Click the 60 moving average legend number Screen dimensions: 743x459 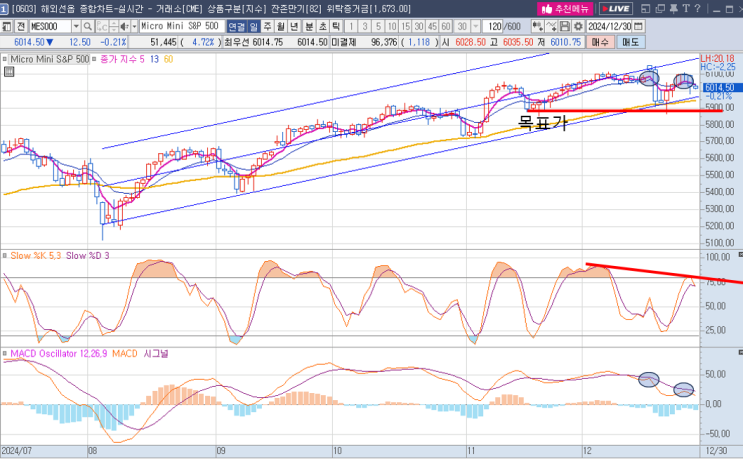168,59
